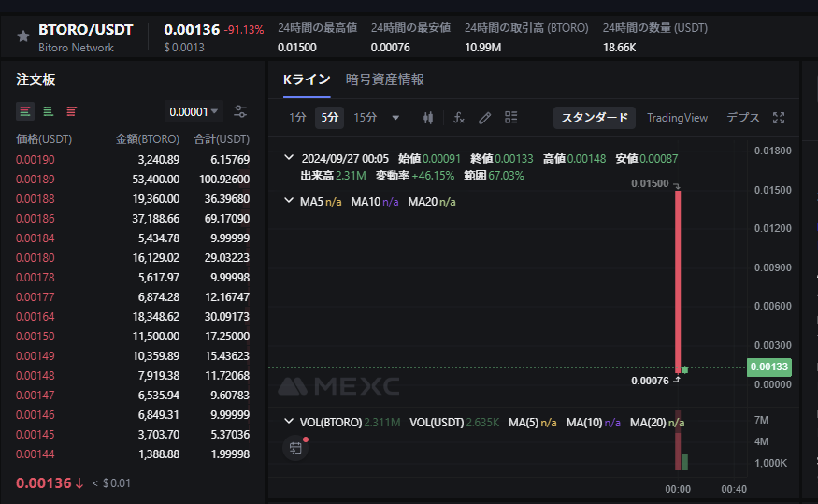Viewport: 818px width, 504px height.
Task: Click the -91.13% change percentage
Action: click(244, 30)
